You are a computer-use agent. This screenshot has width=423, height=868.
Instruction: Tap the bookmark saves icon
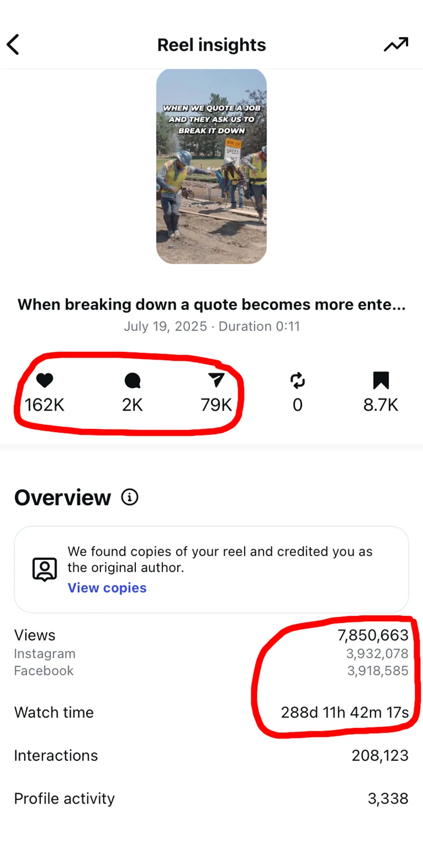(x=381, y=380)
